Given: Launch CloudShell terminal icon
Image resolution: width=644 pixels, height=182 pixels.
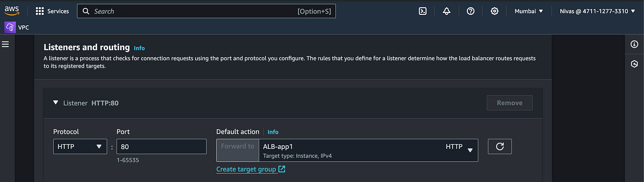Looking at the screenshot, I should click(423, 11).
